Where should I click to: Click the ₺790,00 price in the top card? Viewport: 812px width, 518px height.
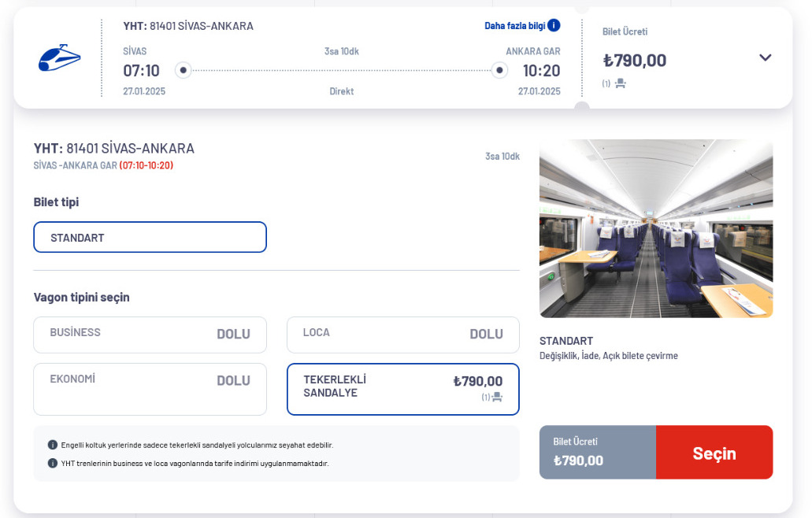point(635,61)
